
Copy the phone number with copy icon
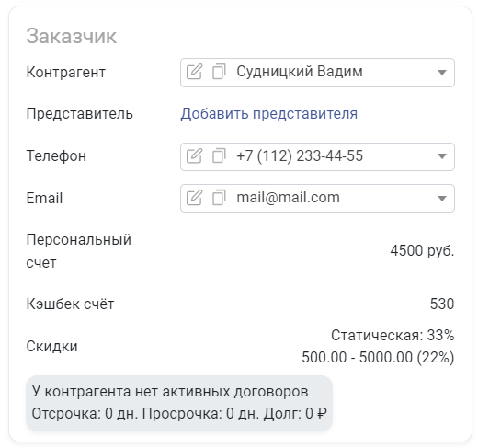pos(219,156)
